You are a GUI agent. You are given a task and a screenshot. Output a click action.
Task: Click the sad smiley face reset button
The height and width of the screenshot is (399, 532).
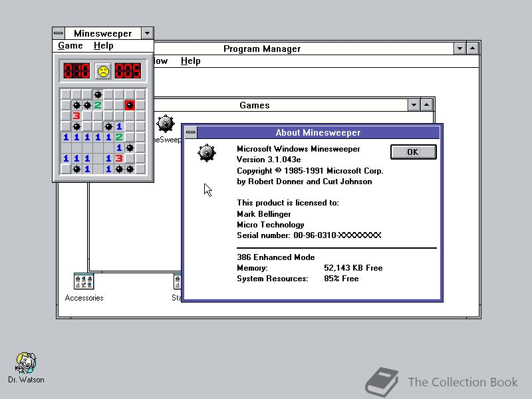(103, 71)
